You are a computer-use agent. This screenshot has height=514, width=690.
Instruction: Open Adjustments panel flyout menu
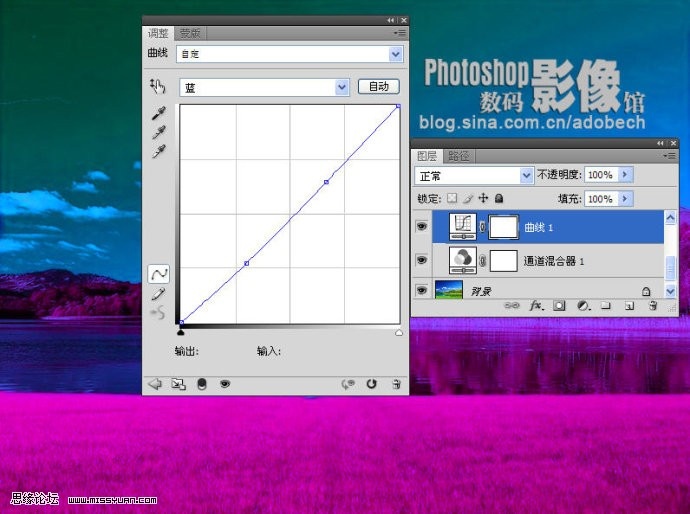[400, 33]
